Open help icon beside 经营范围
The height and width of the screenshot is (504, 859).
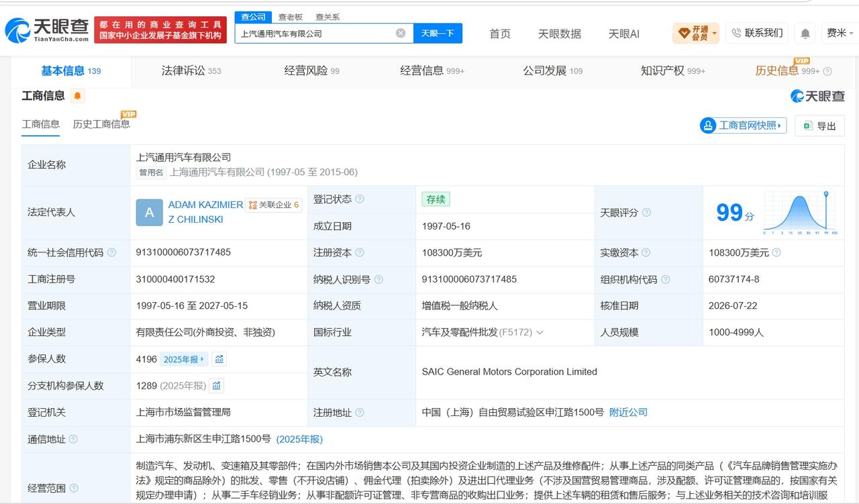[74, 488]
